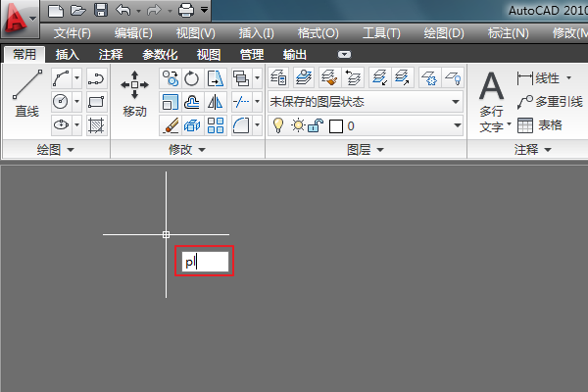Select the 多行文字 multiline text tool
This screenshot has width=588, height=392.
pyautogui.click(x=494, y=101)
